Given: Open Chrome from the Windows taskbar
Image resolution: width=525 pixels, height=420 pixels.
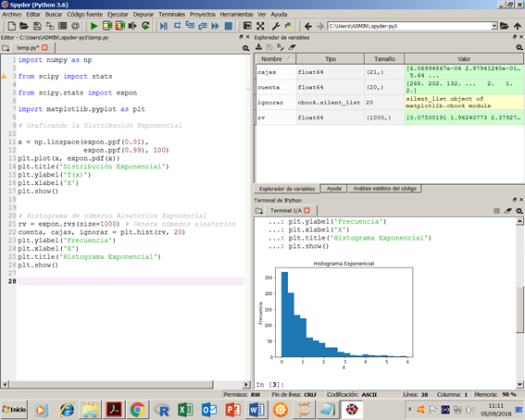Looking at the screenshot, I should (x=138, y=410).
